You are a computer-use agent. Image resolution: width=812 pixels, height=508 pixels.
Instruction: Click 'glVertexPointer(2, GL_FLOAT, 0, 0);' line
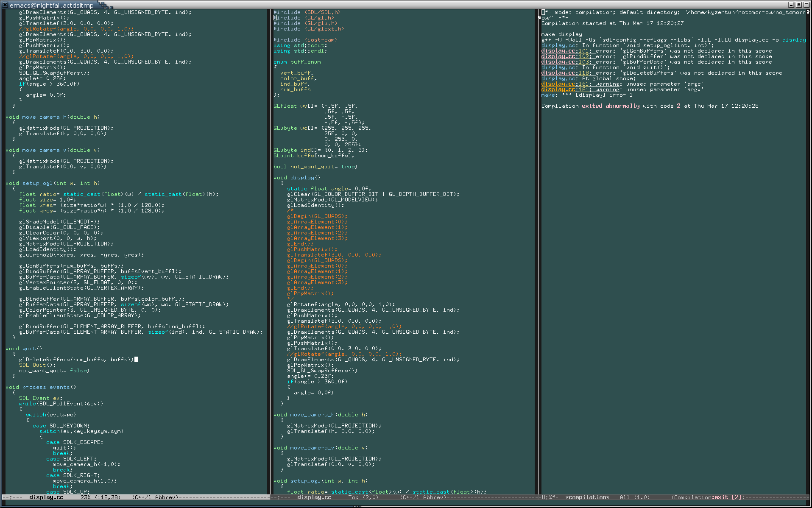tap(78, 282)
